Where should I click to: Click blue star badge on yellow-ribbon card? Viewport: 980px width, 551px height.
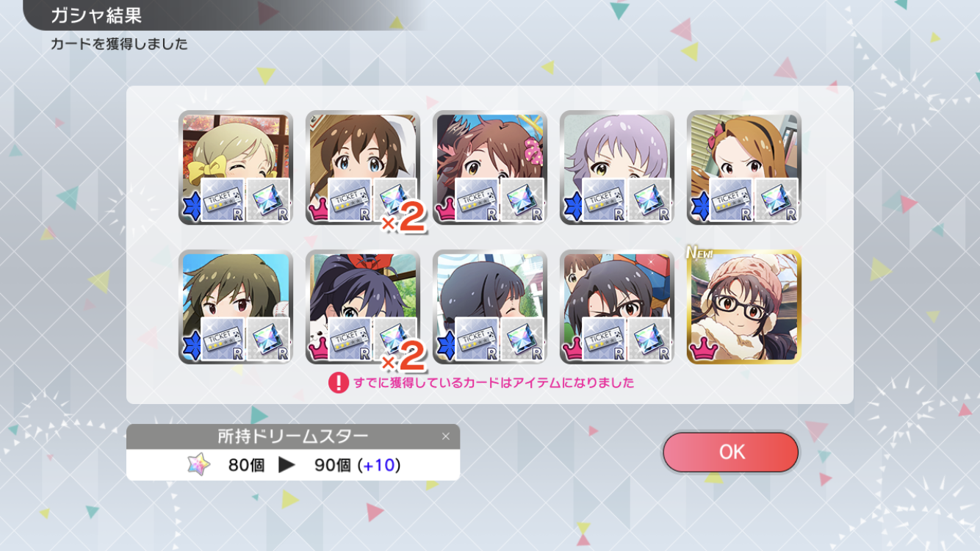point(190,208)
